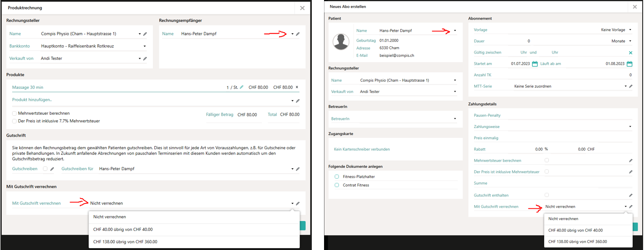
Task: Open the Zahlungsweise dropdown
Action: click(630, 127)
